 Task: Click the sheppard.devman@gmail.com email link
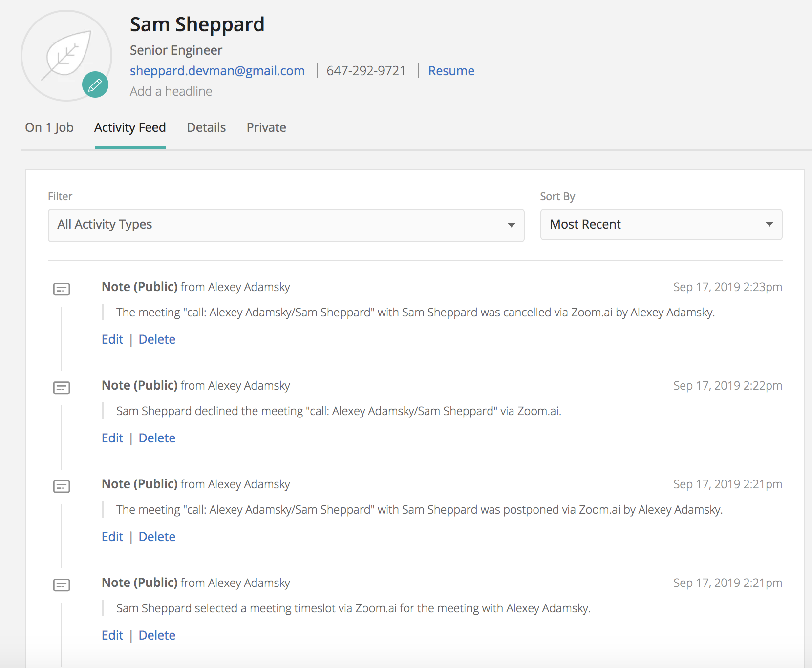[x=217, y=71]
